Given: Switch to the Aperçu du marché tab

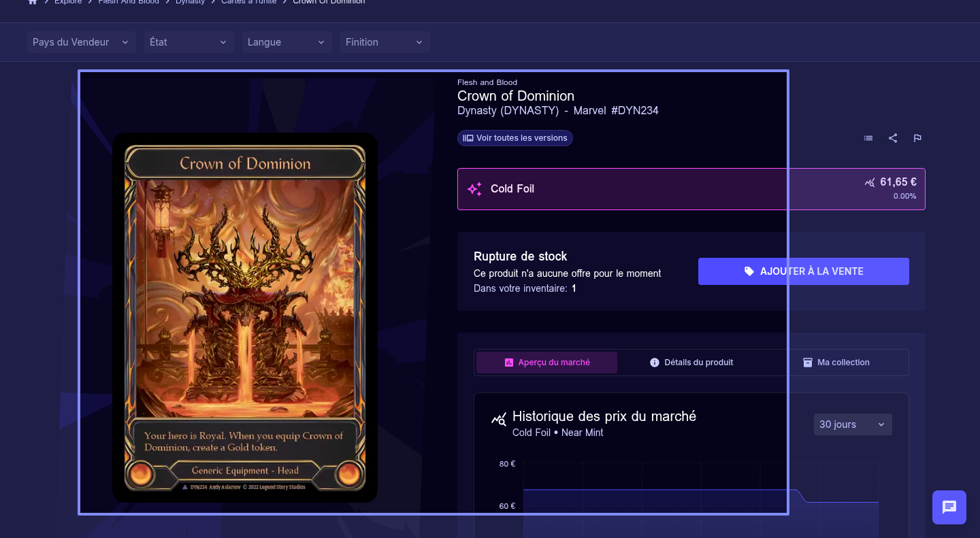Looking at the screenshot, I should [x=547, y=363].
